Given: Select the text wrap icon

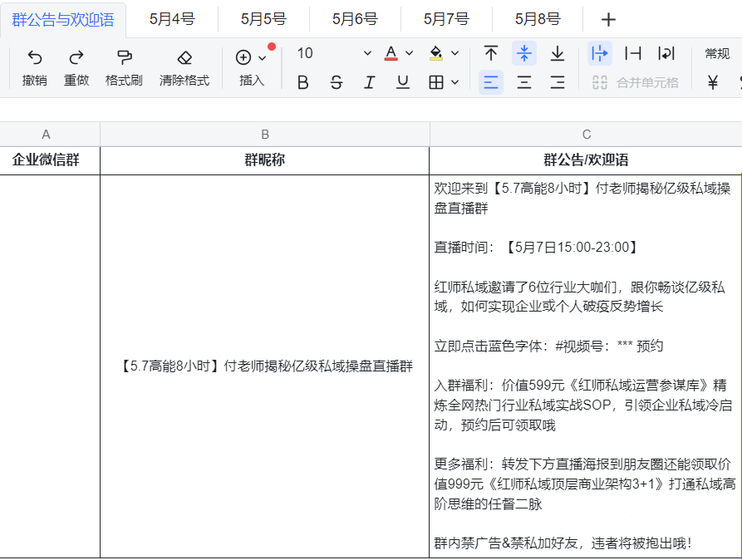Looking at the screenshot, I should 666,53.
